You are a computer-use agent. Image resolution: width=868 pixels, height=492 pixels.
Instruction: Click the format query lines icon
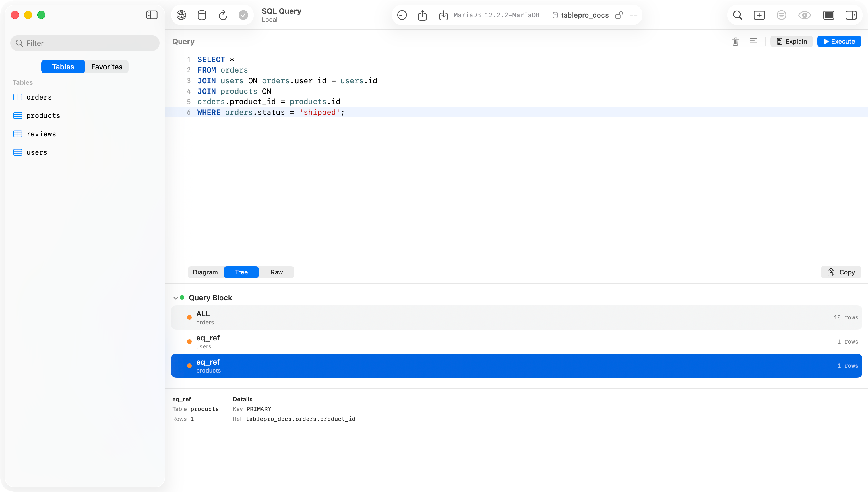click(753, 42)
